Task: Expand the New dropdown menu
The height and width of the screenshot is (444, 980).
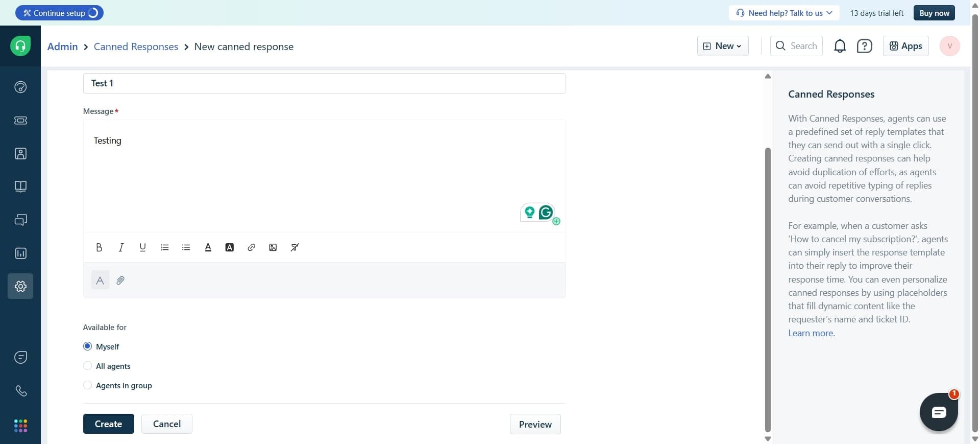Action: tap(723, 46)
